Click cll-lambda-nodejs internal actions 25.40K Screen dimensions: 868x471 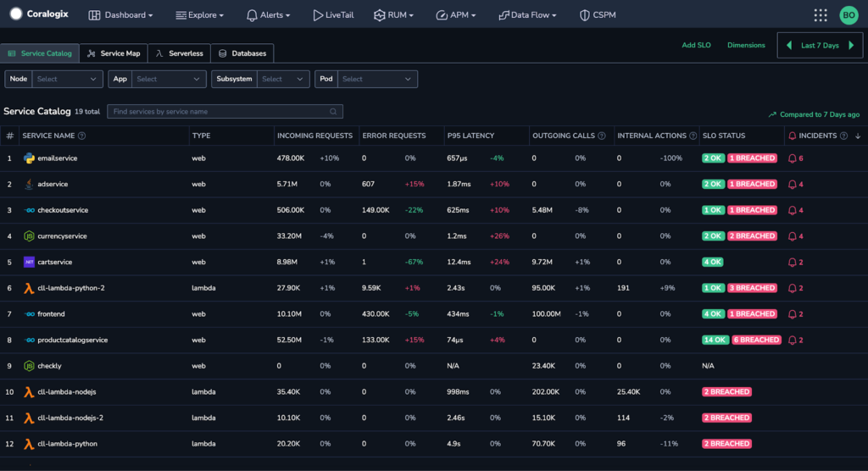(628, 392)
